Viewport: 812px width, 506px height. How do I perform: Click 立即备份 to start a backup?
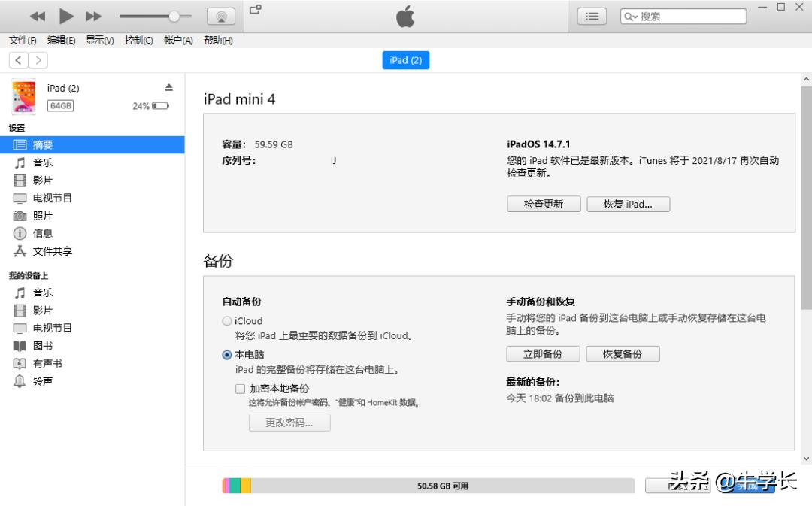click(x=543, y=353)
